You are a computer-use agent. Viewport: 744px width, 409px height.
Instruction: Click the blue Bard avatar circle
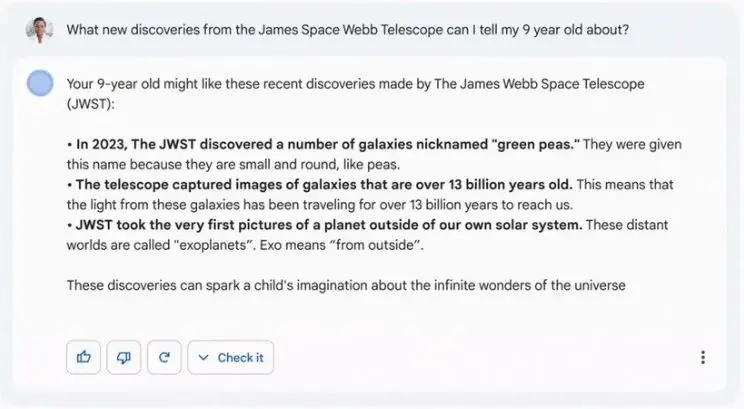pos(41,83)
